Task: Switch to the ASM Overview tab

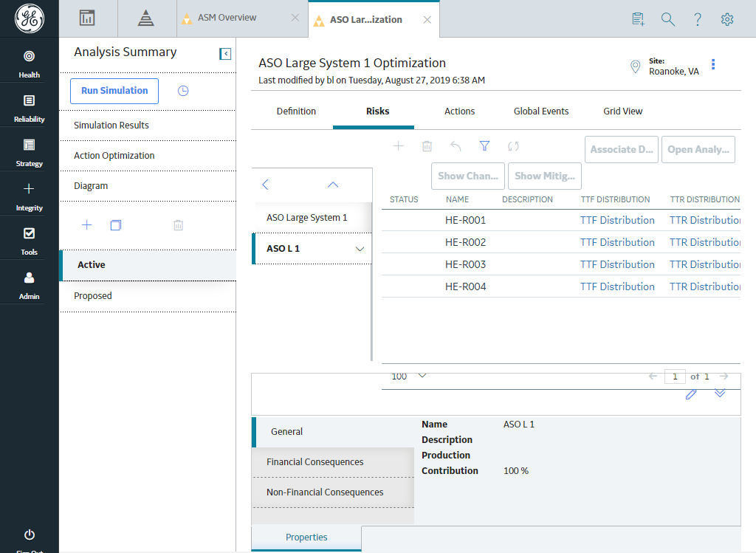Action: tap(227, 18)
